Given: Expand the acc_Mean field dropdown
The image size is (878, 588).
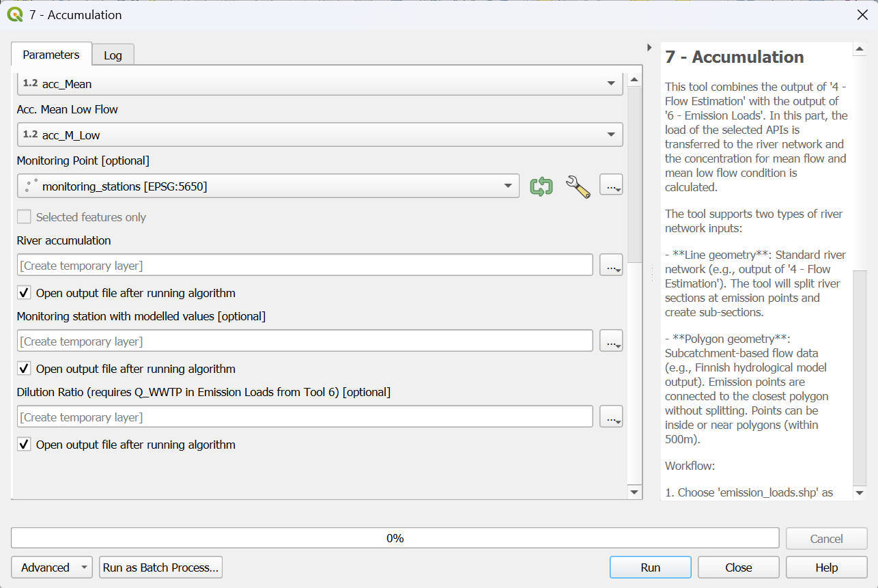Looking at the screenshot, I should [611, 84].
